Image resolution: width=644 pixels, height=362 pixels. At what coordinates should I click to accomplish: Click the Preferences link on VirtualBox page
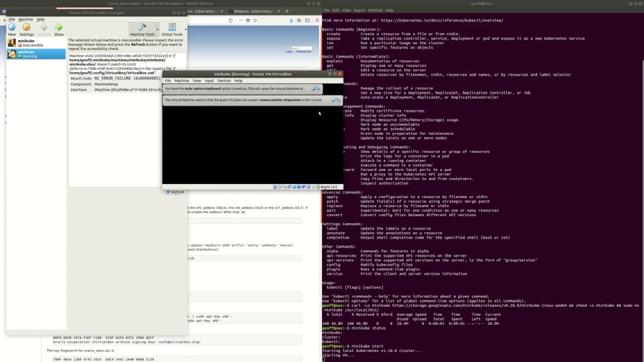303,51
